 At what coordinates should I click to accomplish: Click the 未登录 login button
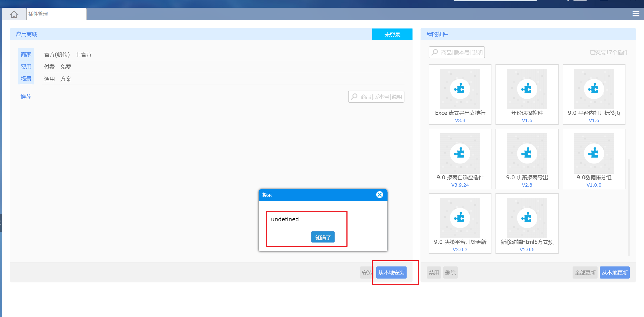point(392,34)
